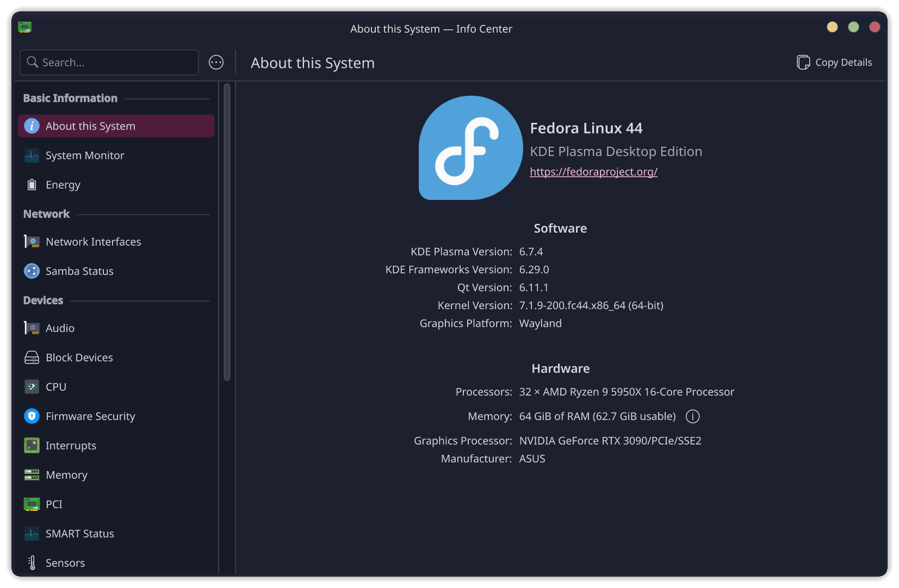This screenshot has height=588, width=899.
Task: Click the KDE Frameworks Version value 6.29.0
Action: point(534,270)
